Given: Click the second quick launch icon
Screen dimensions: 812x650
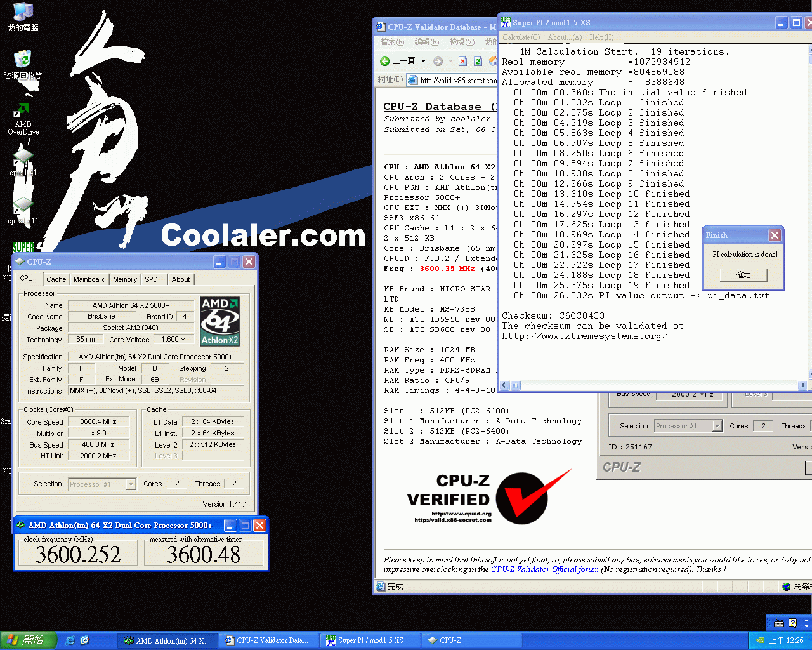Looking at the screenshot, I should point(84,640).
